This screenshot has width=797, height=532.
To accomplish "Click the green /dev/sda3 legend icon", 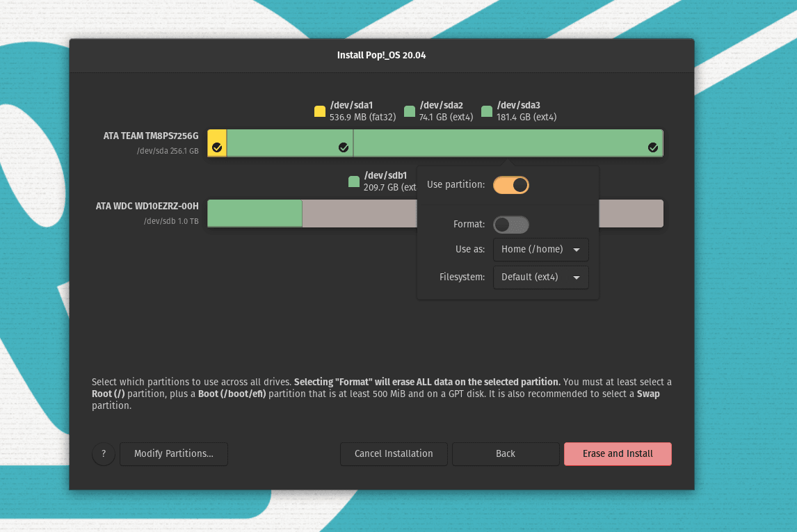I will [x=487, y=111].
